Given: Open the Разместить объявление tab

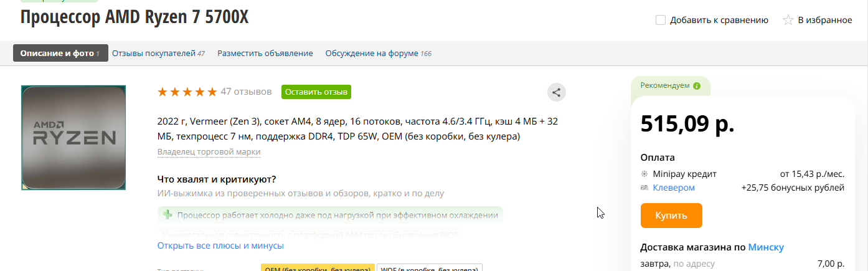Looking at the screenshot, I should 265,53.
